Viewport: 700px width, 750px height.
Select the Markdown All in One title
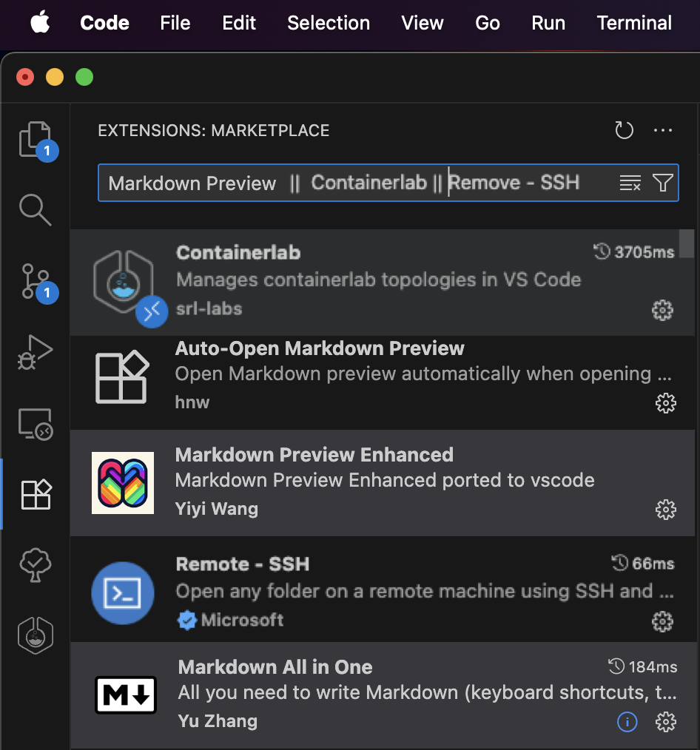[x=275, y=666]
